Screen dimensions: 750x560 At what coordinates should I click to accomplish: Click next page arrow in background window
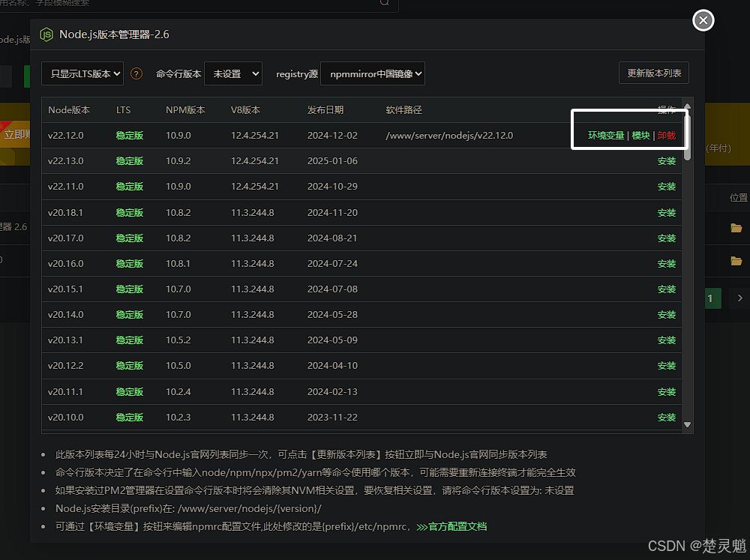tap(739, 298)
